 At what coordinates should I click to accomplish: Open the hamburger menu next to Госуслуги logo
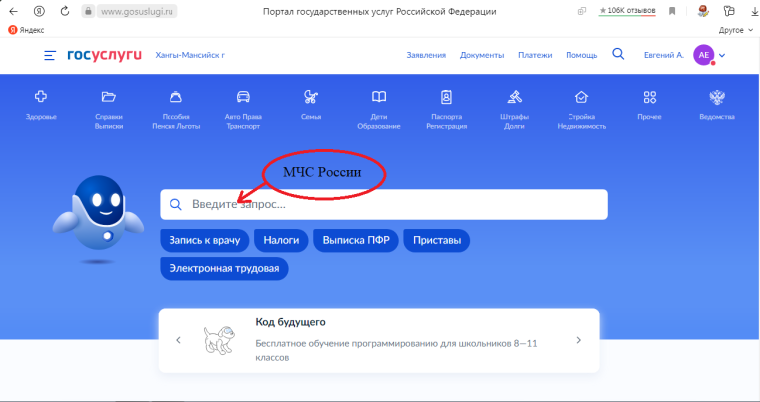pos(50,55)
